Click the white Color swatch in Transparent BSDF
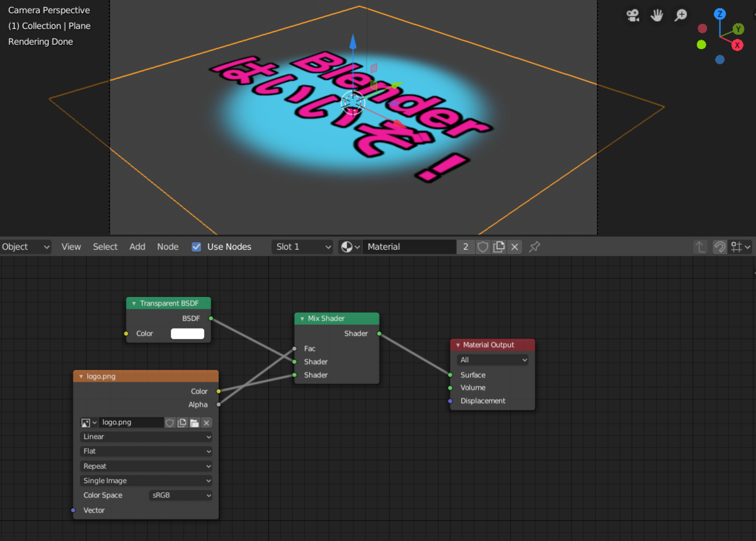Screen dimensions: 756x541 click(187, 334)
